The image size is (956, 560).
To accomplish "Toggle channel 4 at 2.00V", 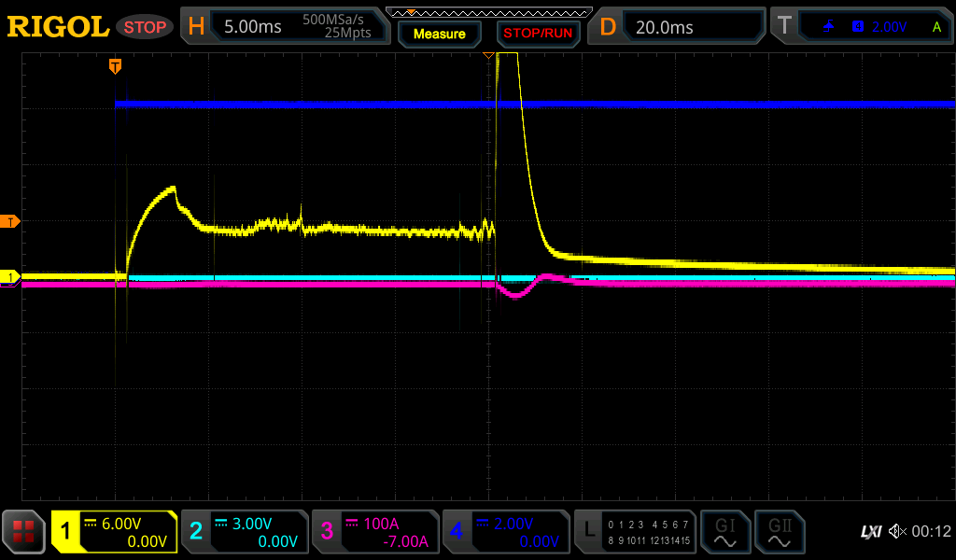I will pyautogui.click(x=506, y=532).
